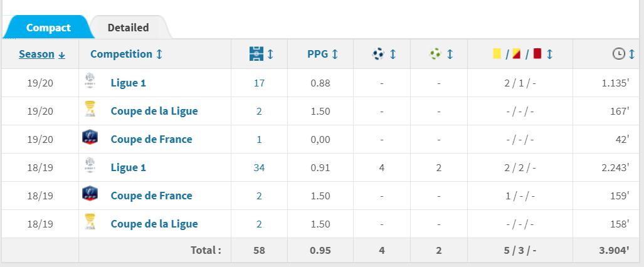Select the Compact tab
The height and width of the screenshot is (267, 644).
pos(48,28)
